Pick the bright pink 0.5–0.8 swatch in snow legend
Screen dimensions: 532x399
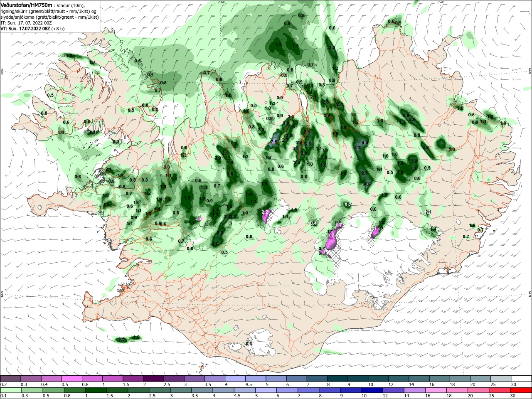point(71,379)
